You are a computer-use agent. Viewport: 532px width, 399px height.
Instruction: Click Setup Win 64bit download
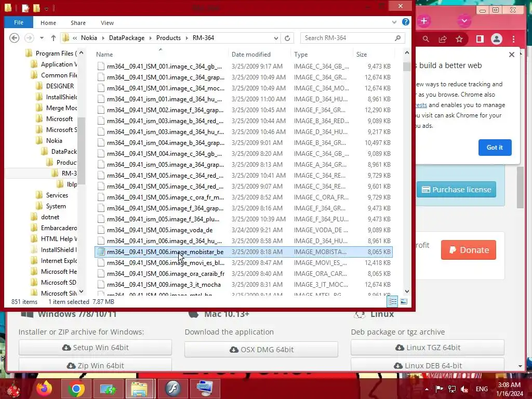point(96,348)
